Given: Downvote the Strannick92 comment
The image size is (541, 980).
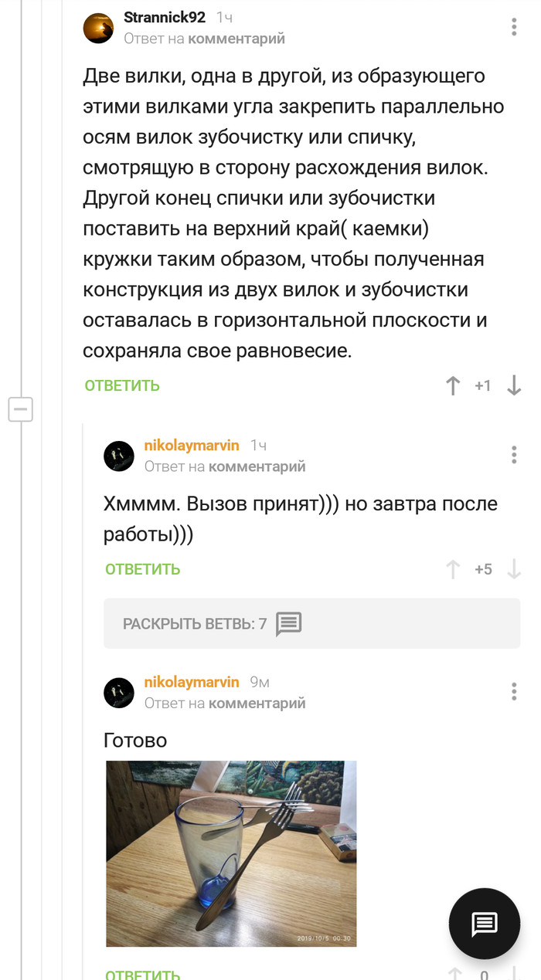Looking at the screenshot, I should point(514,386).
